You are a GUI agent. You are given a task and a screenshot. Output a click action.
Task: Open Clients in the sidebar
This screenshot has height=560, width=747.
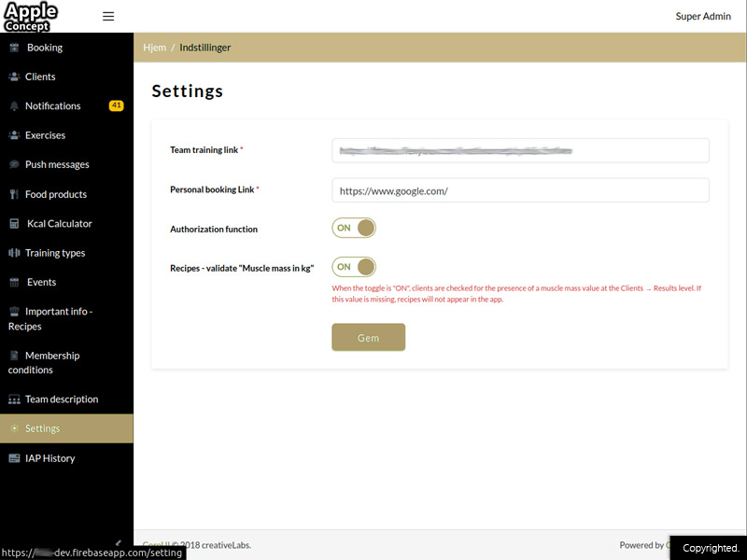[40, 77]
